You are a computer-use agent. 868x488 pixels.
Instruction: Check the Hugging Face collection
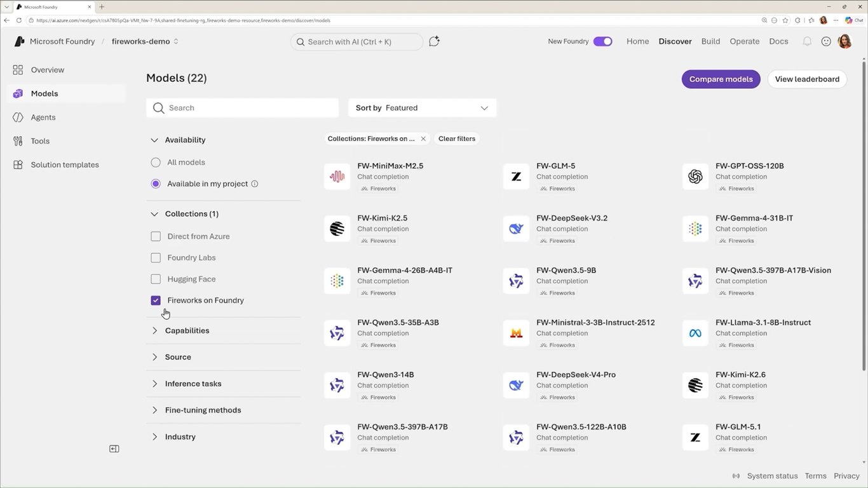[156, 279]
